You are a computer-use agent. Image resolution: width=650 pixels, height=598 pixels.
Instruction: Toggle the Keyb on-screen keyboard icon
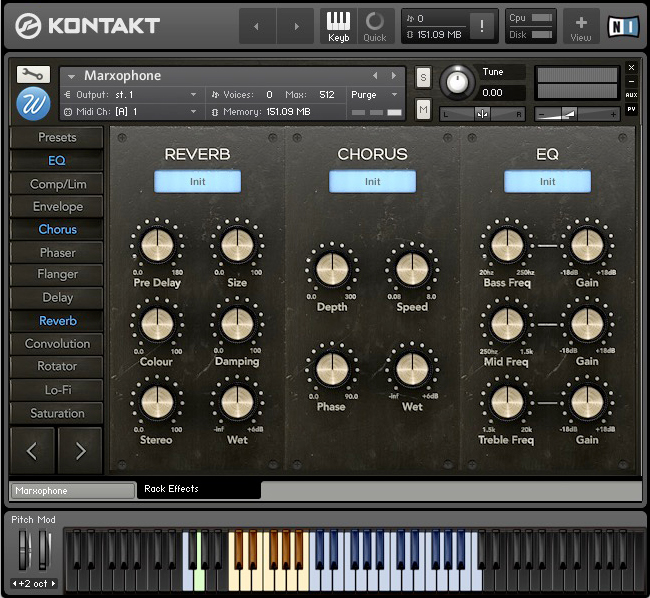(x=338, y=26)
